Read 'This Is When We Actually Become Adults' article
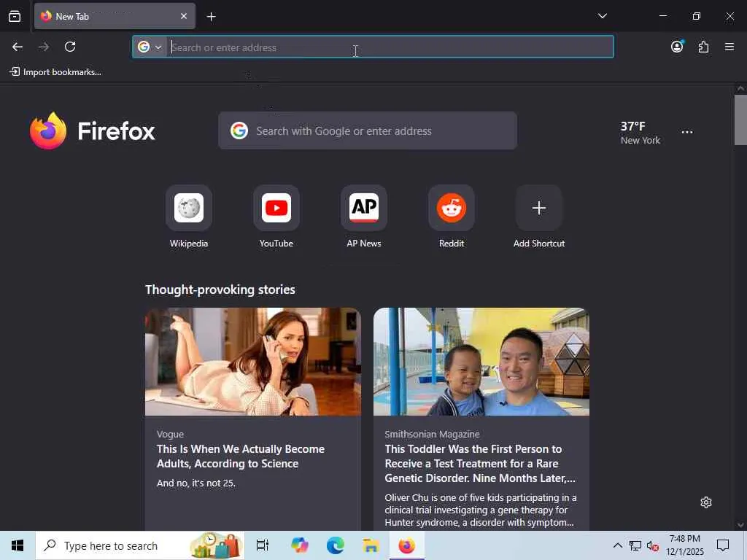The width and height of the screenshot is (747, 560). click(241, 456)
